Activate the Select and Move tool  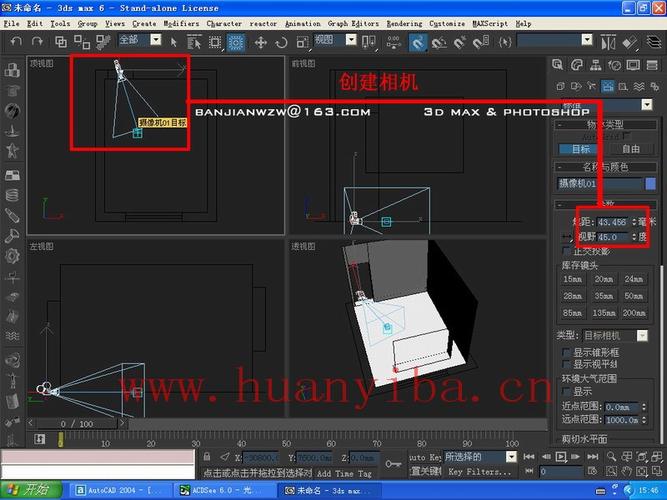click(x=260, y=42)
